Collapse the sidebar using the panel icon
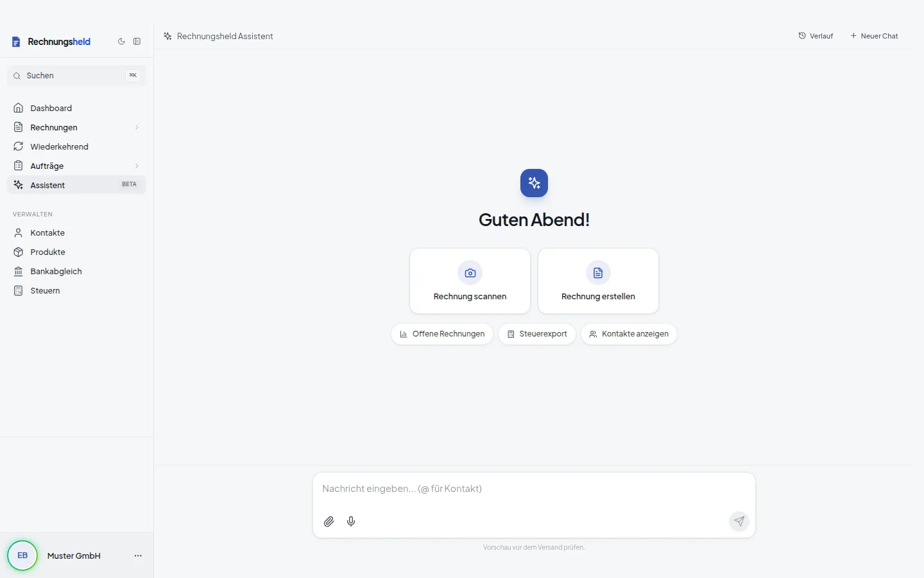The width and height of the screenshot is (924, 578). [137, 42]
